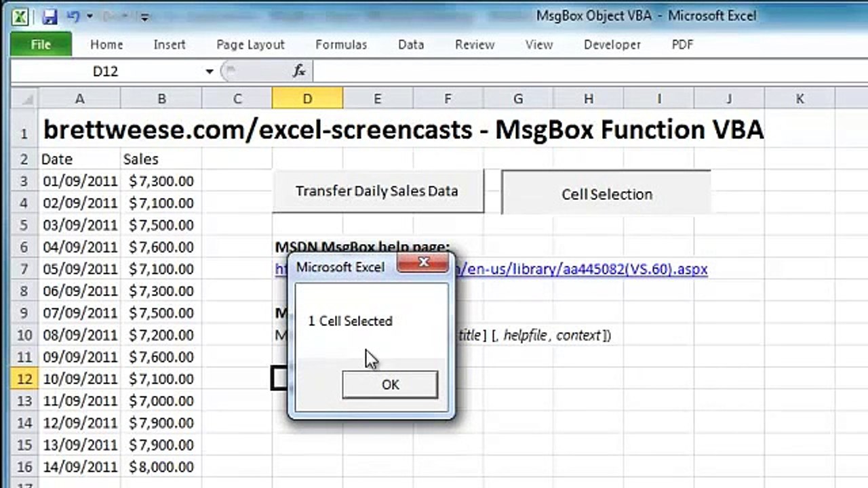Switch to the Insert ribbon tab

tap(170, 45)
